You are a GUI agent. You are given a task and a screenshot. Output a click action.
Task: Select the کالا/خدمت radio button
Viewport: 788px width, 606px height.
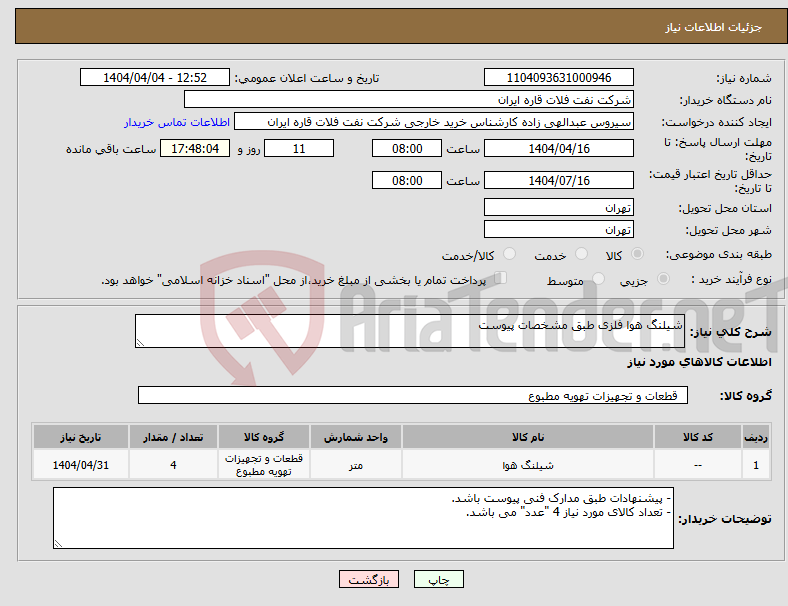[x=509, y=254]
